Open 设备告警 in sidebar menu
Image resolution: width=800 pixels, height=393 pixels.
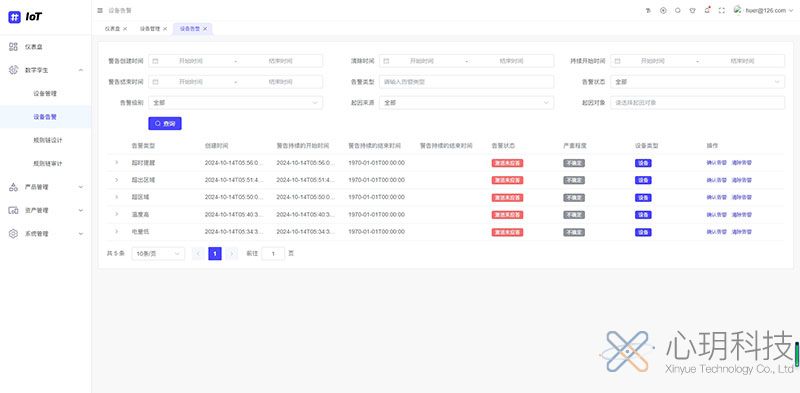(x=45, y=117)
